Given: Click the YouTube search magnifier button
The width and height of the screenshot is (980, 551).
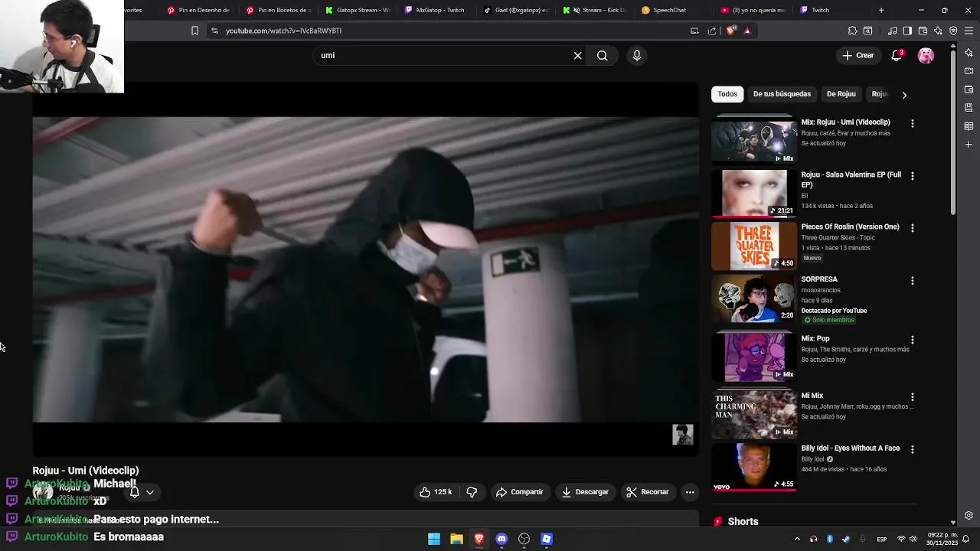Looking at the screenshot, I should [603, 55].
